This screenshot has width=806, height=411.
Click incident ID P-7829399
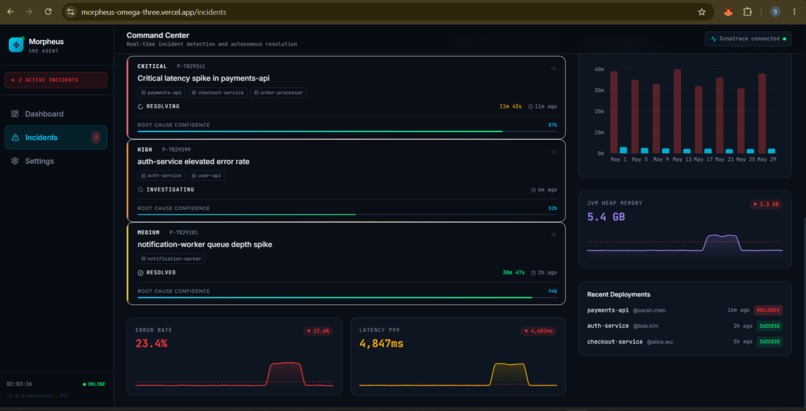pos(176,150)
